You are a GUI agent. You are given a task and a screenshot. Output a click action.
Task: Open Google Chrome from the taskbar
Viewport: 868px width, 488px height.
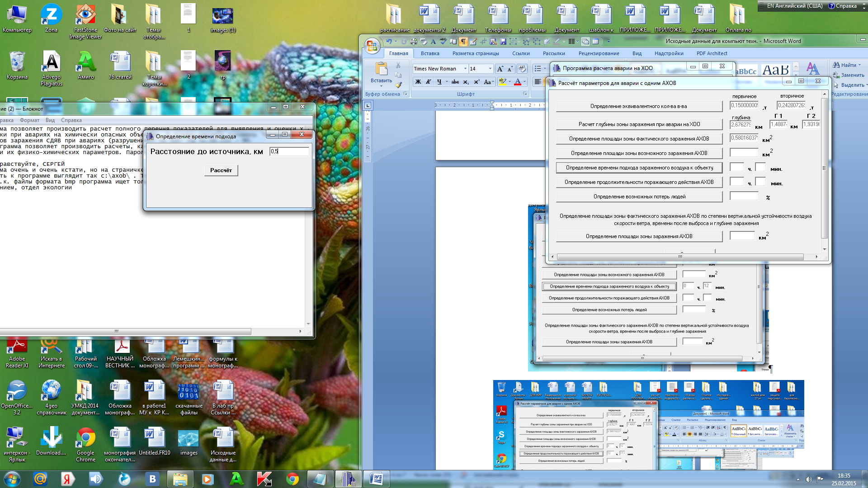click(292, 479)
